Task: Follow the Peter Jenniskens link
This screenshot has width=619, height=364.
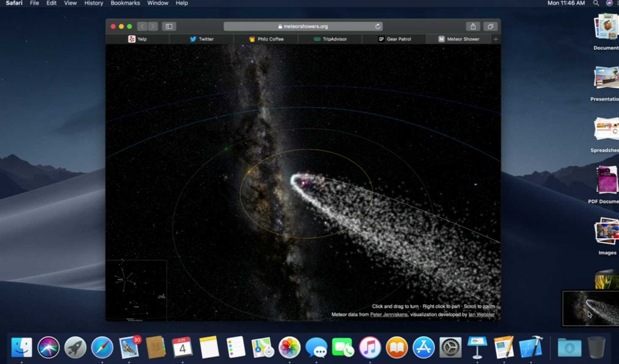Action: 389,314
